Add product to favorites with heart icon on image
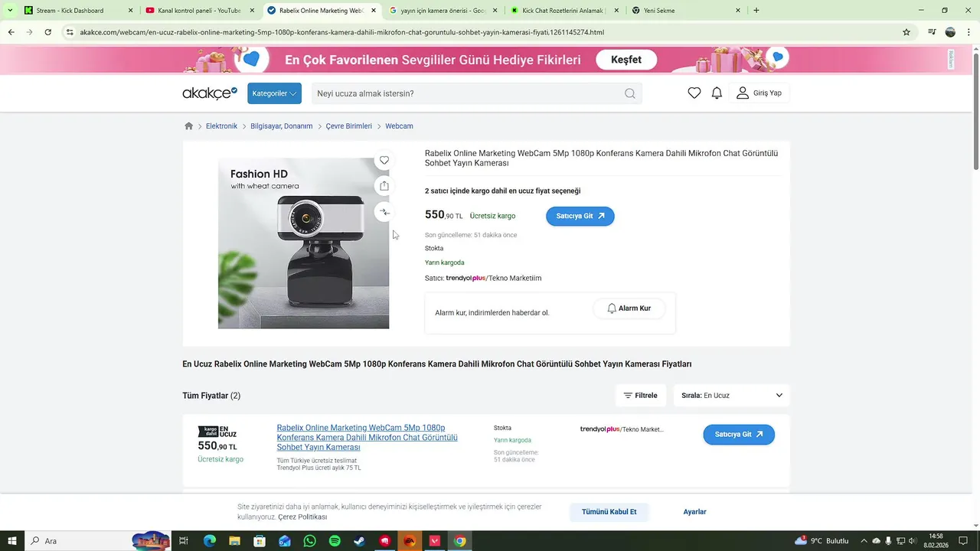980x551 pixels. (384, 160)
